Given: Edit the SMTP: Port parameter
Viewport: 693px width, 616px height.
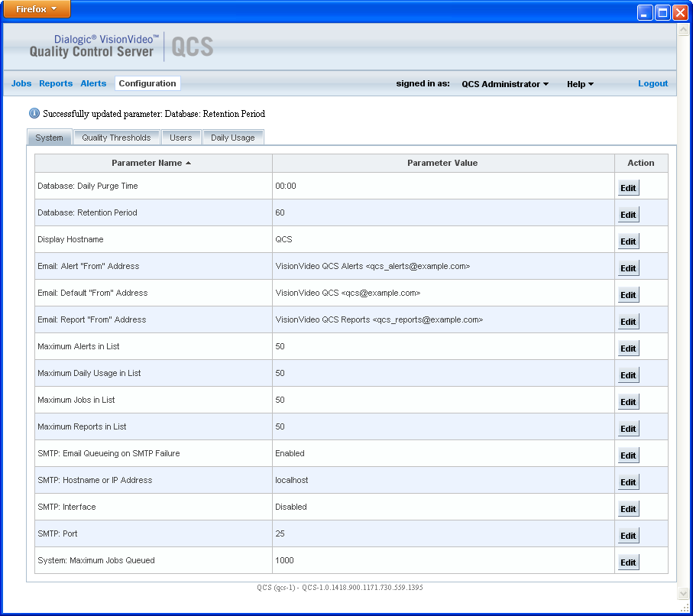Looking at the screenshot, I should [628, 535].
